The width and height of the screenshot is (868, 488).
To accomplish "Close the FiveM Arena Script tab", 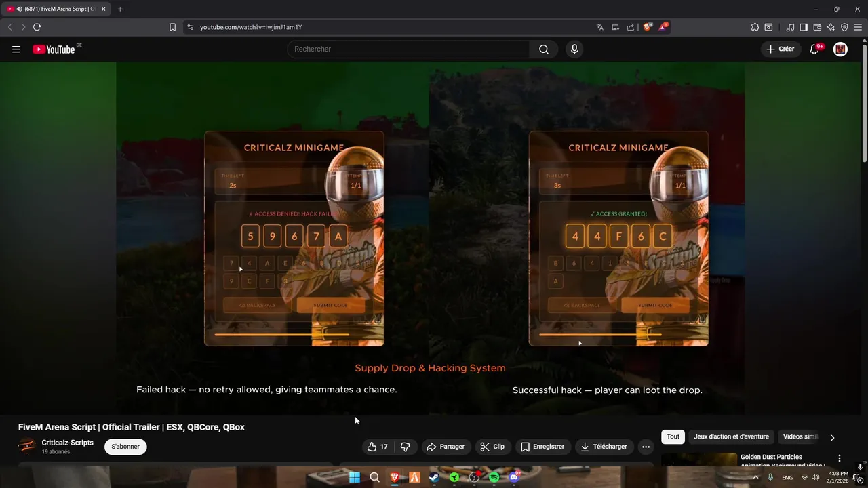I will coord(103,9).
